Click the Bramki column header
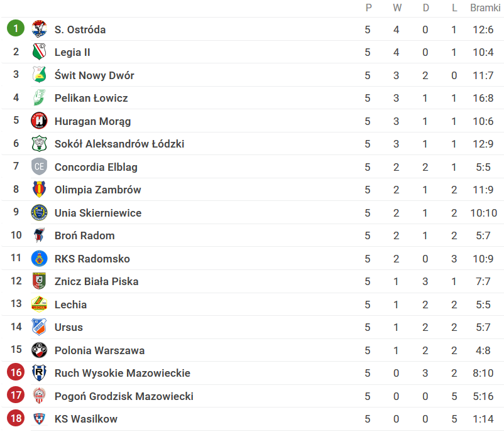The width and height of the screenshot is (504, 432). click(x=485, y=8)
